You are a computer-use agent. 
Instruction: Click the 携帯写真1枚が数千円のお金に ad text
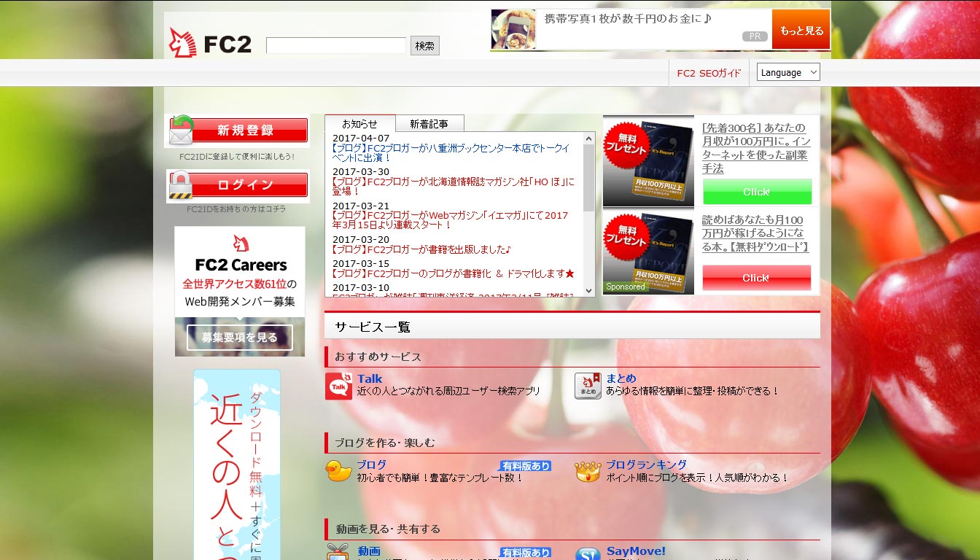pyautogui.click(x=627, y=18)
